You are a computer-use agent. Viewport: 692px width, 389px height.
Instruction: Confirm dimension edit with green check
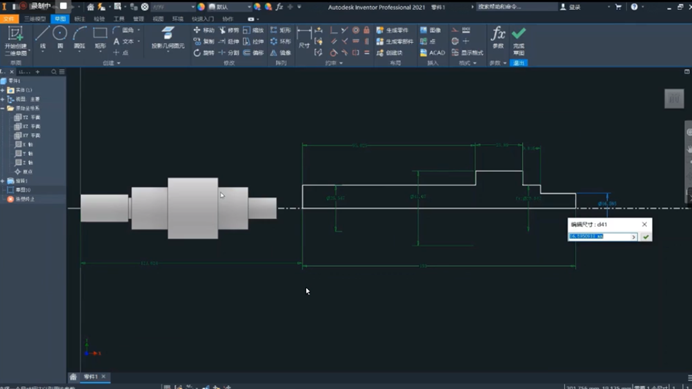tap(646, 237)
